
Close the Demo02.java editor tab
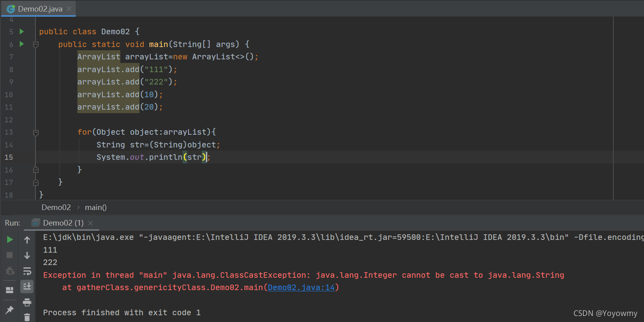tap(69, 9)
